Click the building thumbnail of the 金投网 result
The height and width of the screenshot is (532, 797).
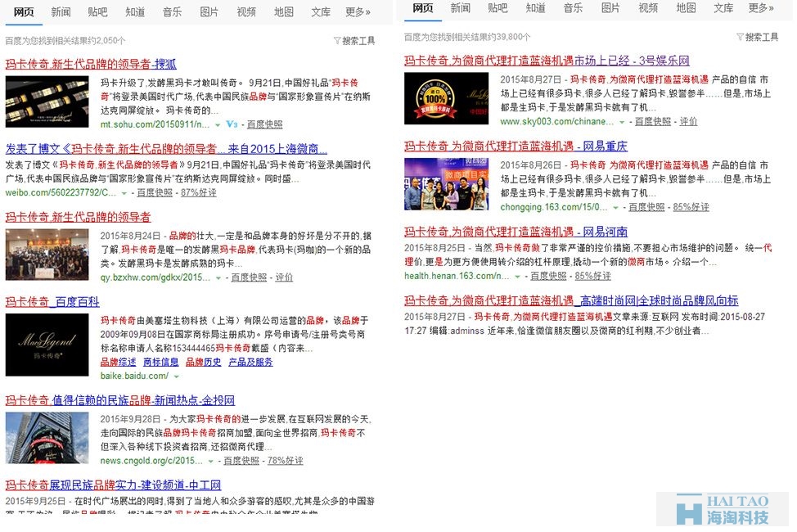click(47, 438)
